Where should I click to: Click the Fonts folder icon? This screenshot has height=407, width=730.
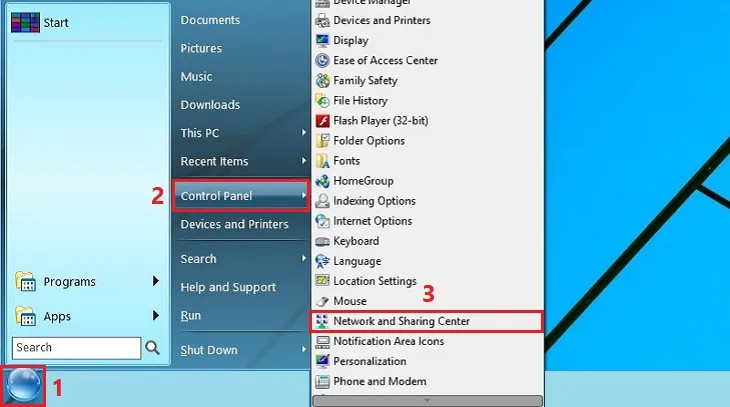[x=322, y=161]
